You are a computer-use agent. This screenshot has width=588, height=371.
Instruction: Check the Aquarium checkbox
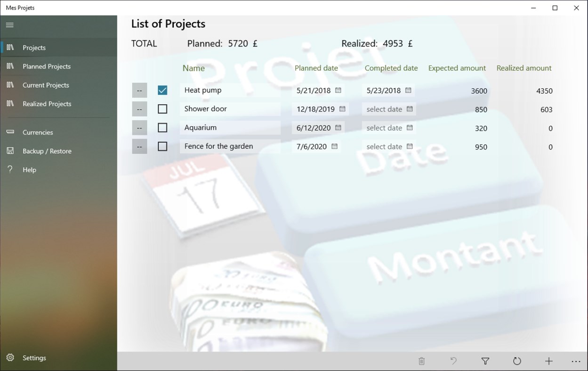tap(162, 127)
